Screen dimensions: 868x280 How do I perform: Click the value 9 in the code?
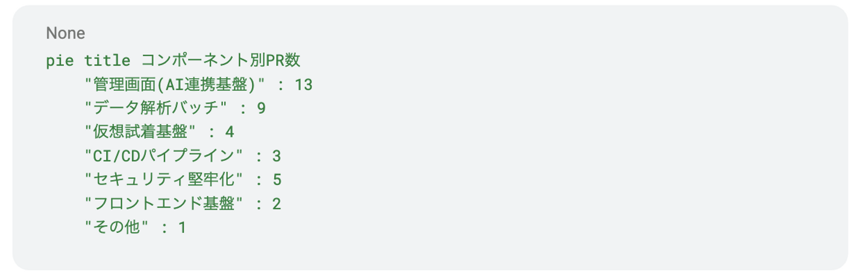tap(261, 108)
